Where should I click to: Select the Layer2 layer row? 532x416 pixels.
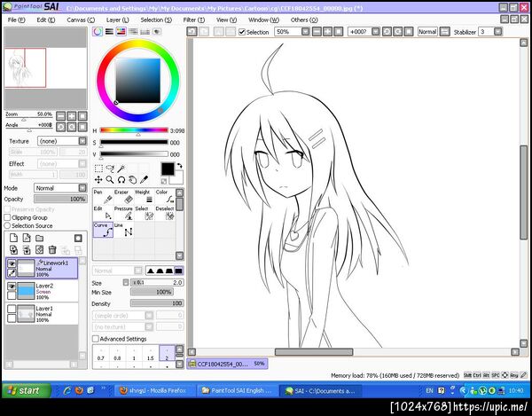(42, 291)
